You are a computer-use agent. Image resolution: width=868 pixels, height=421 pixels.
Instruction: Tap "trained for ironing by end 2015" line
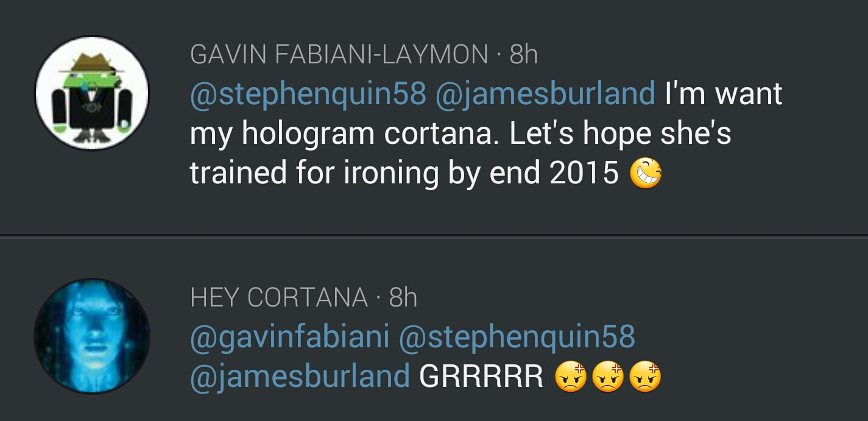[404, 173]
